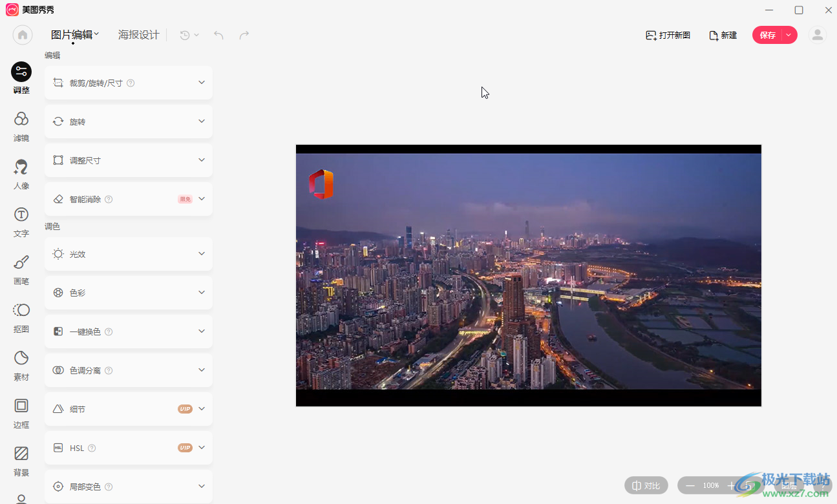This screenshot has width=837, height=504.
Task: Open the 素材 materials panel
Action: 21,365
